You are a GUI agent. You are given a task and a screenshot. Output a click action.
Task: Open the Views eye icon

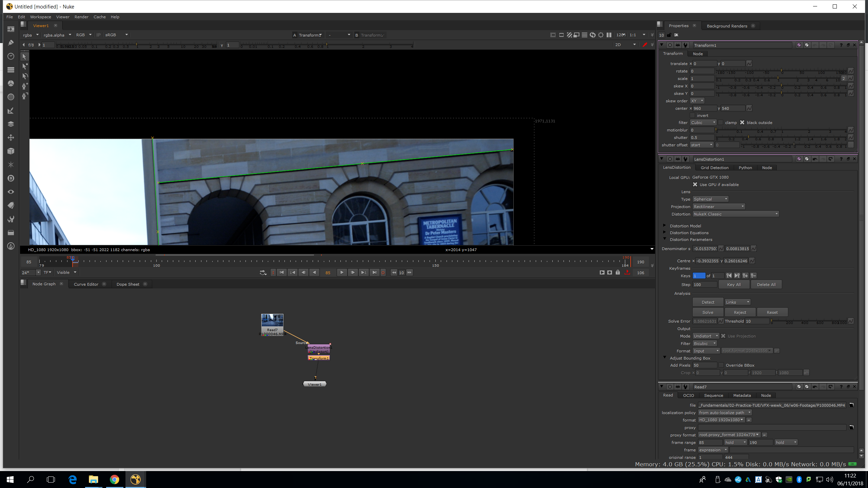11,192
